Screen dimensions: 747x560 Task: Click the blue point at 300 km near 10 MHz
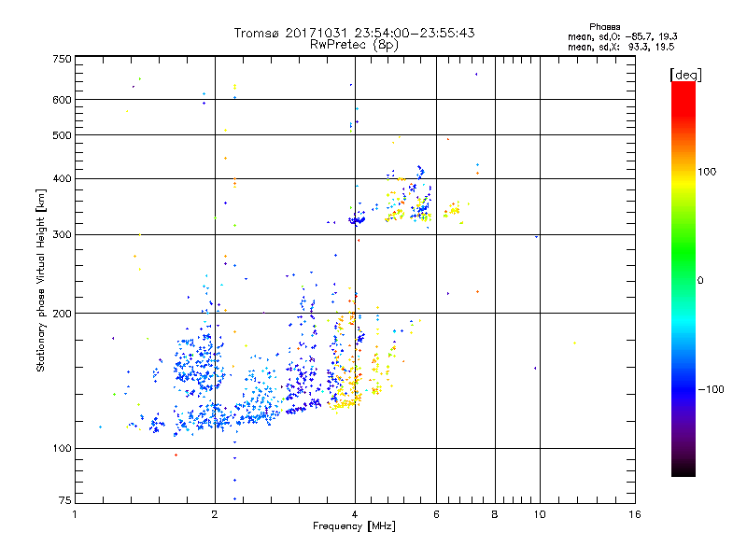tap(536, 237)
